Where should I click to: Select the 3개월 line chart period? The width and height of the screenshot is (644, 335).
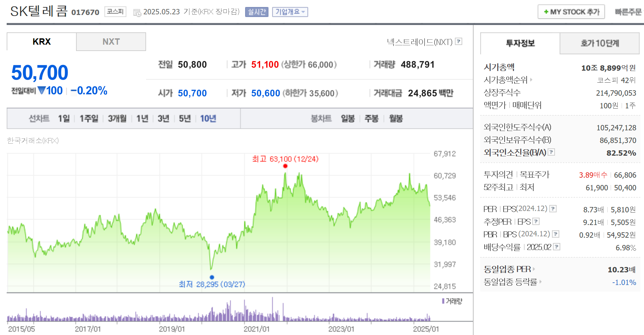[117, 118]
